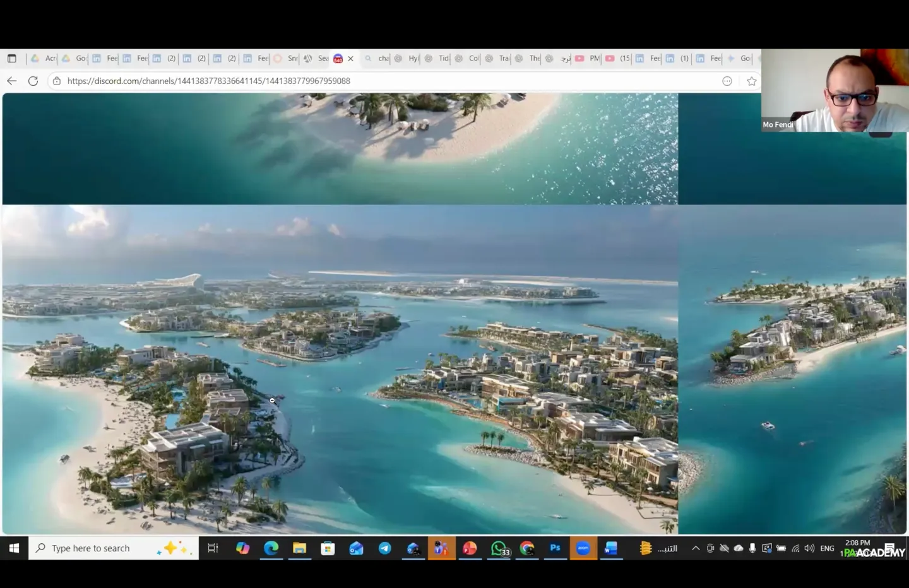View site information lock icon
This screenshot has height=588, width=909.
(x=57, y=81)
